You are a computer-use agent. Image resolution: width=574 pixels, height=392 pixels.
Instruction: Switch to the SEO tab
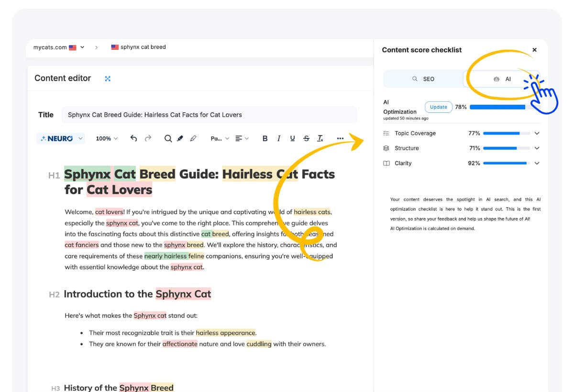(424, 79)
